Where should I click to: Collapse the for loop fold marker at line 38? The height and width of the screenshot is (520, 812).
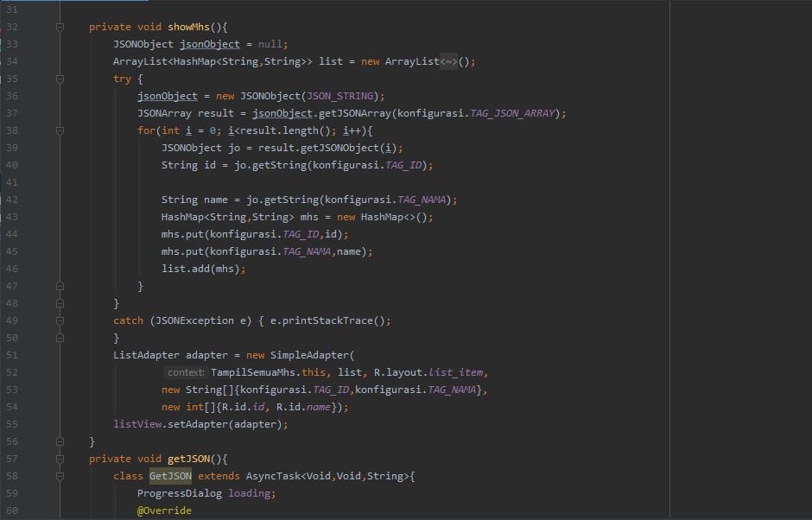click(x=60, y=130)
